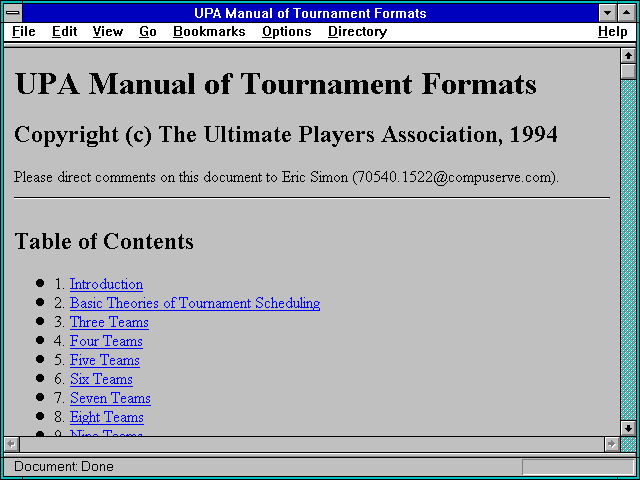The width and height of the screenshot is (640, 480).
Task: Open the View menu
Action: coord(108,31)
